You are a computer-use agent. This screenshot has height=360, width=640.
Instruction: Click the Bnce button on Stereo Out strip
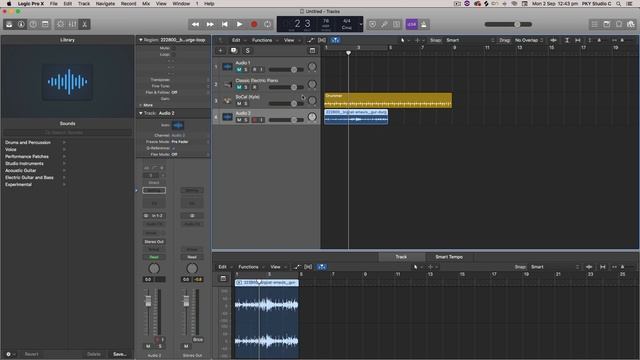[198, 340]
